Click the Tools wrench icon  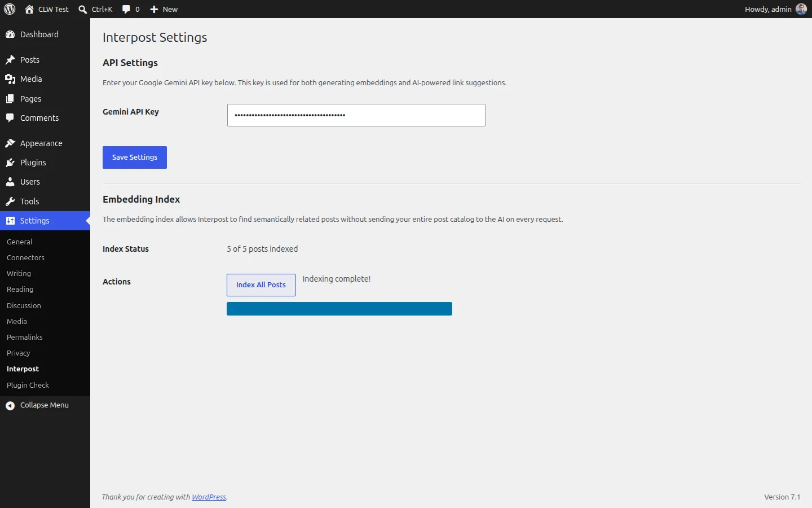tap(10, 202)
